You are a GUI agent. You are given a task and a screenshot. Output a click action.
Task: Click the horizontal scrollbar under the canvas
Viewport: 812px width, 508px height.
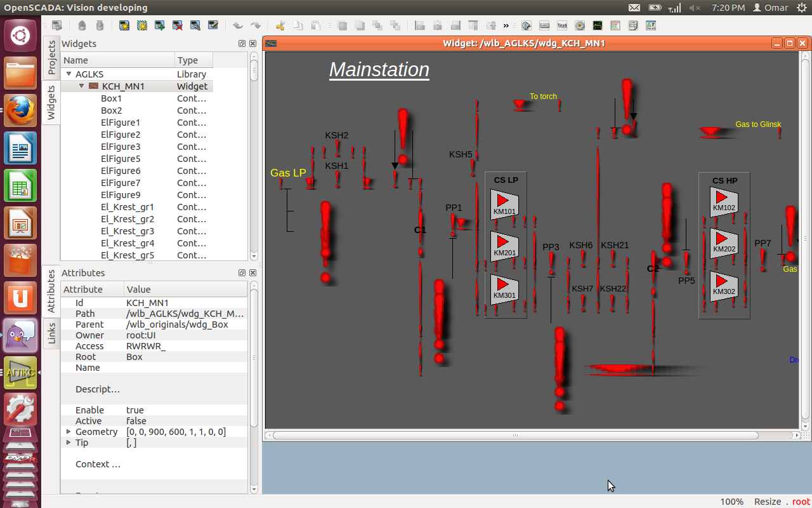[515, 436]
